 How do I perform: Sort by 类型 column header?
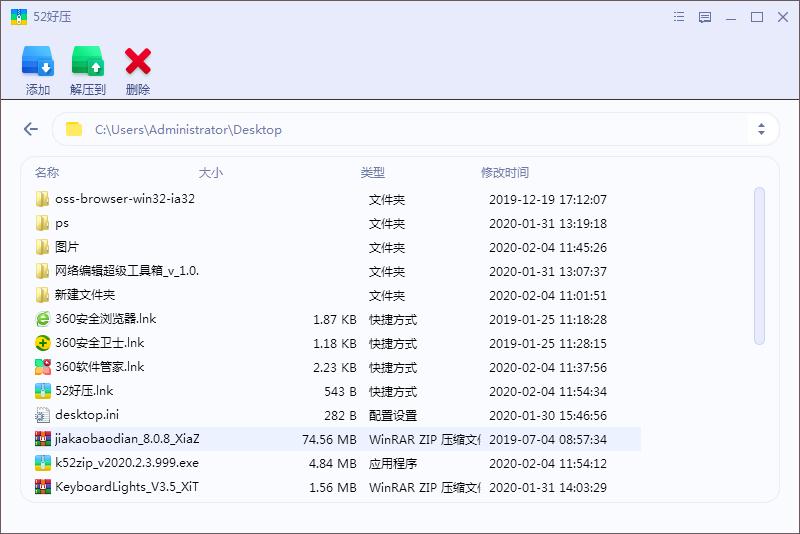click(373, 173)
